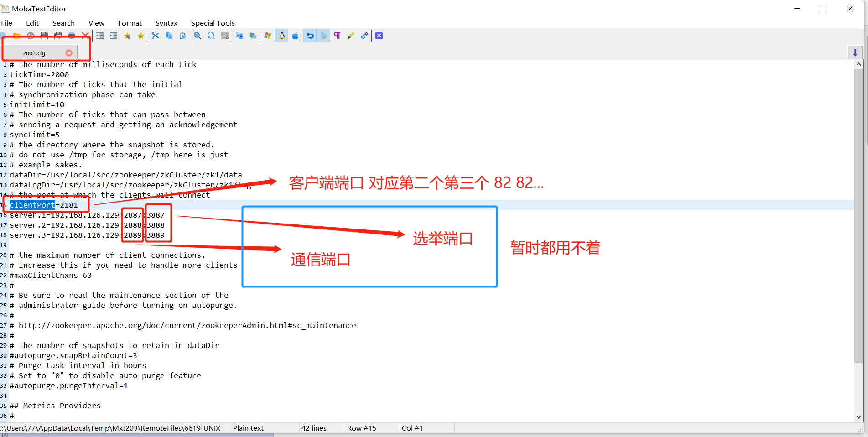Toggle the page-with-pencil toolbar icon
The height and width of the screenshot is (437, 868).
click(x=323, y=36)
